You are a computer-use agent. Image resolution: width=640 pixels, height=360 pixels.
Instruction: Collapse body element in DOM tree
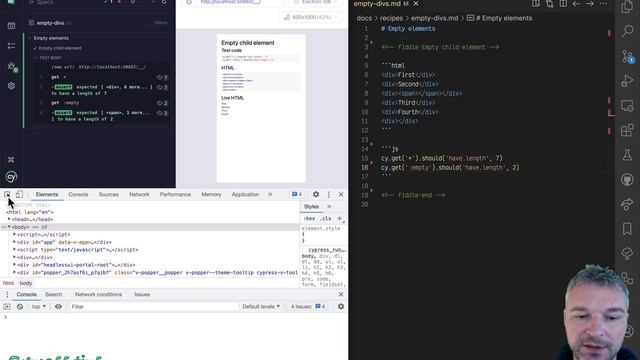[9, 227]
